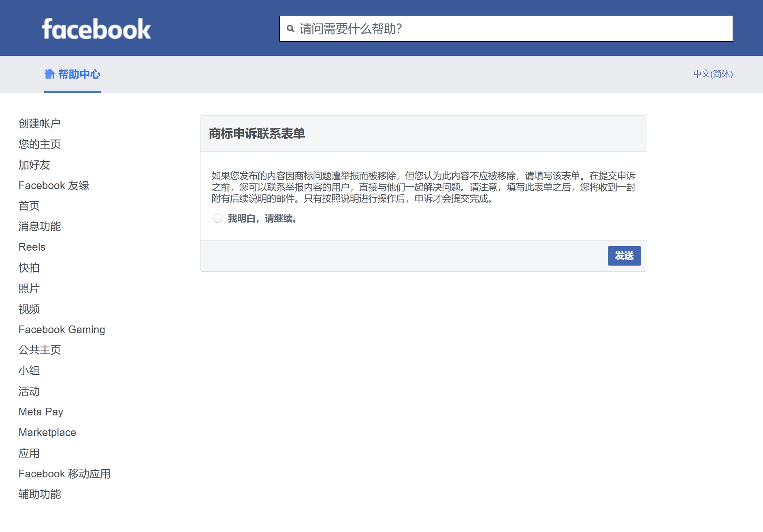
Task: Click 辅助功能 in the sidebar
Action: (x=40, y=494)
